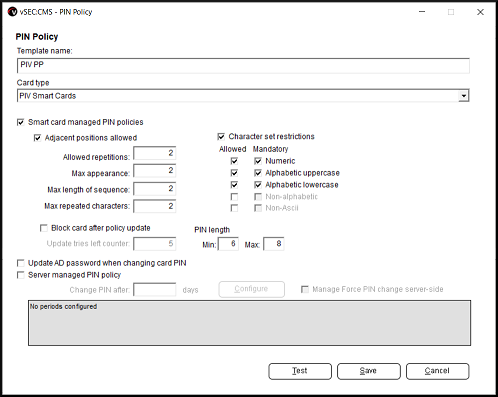Viewport: 498px width, 397px height.
Task: Enable Allowed checkbox for Non-Ascii
Action: pyautogui.click(x=234, y=208)
